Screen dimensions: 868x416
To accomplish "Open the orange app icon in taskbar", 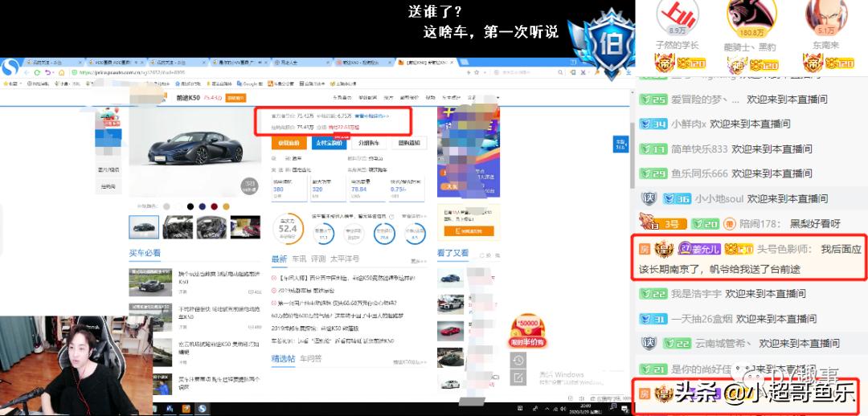I will [186, 409].
